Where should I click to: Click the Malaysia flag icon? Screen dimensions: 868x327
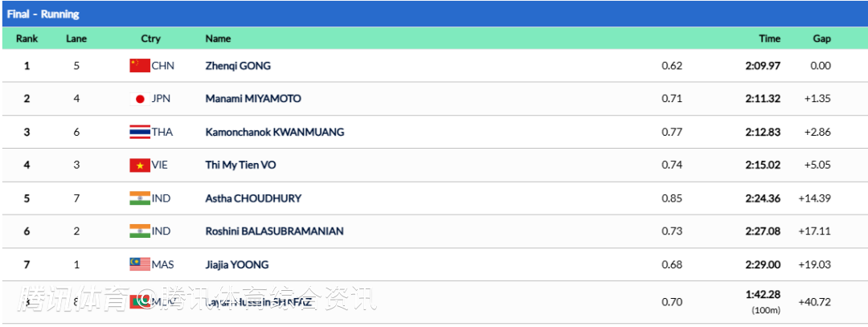coord(140,264)
